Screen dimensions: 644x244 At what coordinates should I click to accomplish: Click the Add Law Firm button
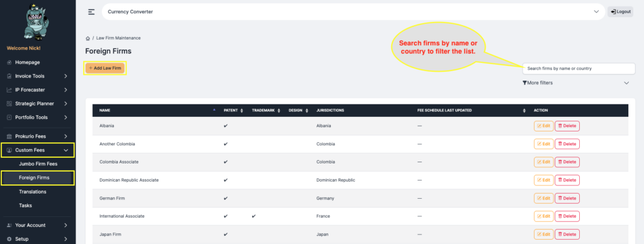(105, 68)
